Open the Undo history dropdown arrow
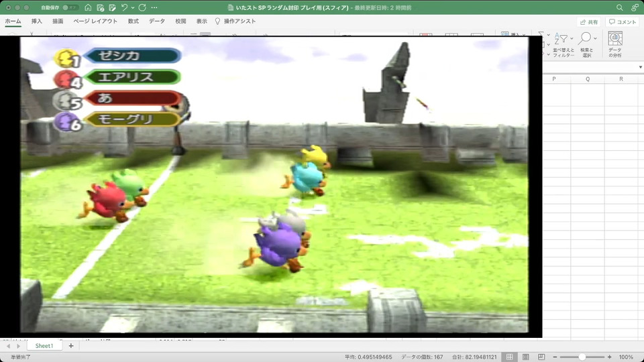This screenshot has height=362, width=644. coord(133,8)
